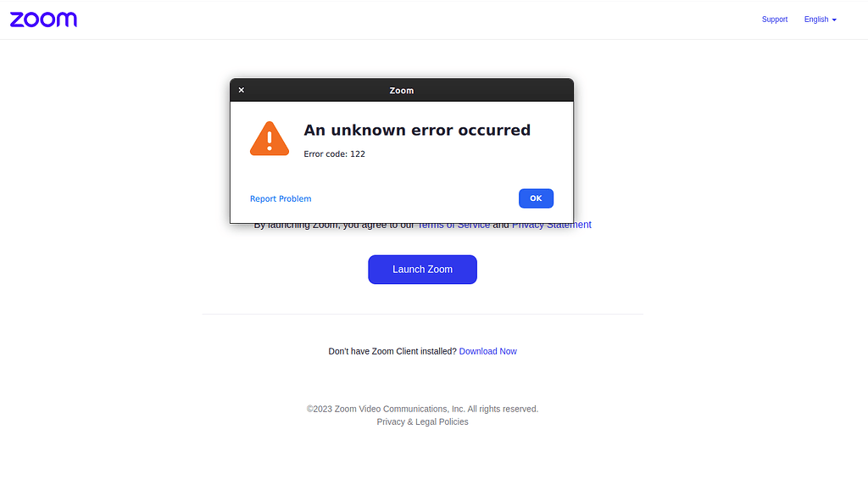Click the 'Error code: 122' text
This screenshot has height=491, width=868.
tap(334, 153)
